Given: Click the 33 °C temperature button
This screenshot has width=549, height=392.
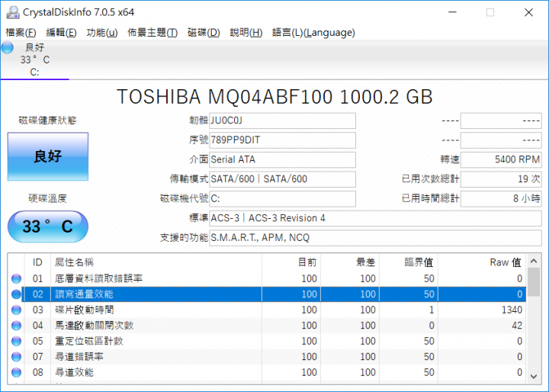Looking at the screenshot, I should [x=48, y=227].
